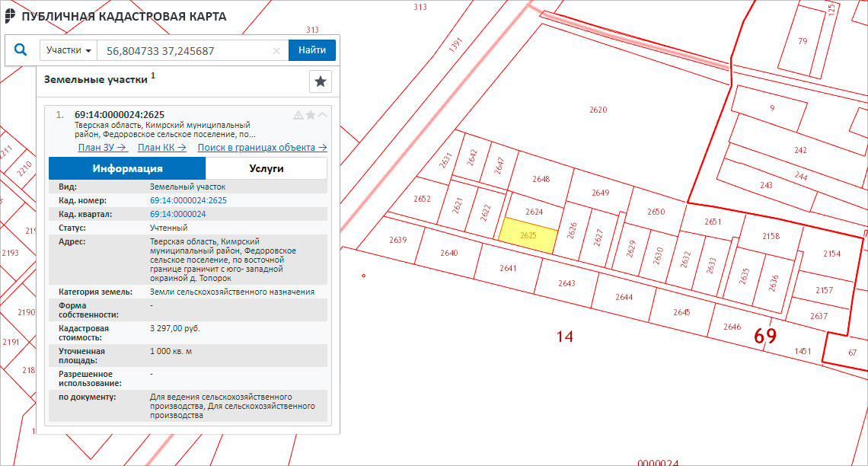868x466 pixels.
Task: Click parcel 2158 on the map
Action: coord(771,236)
